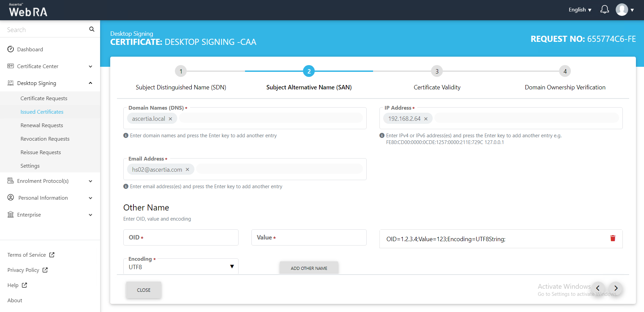The image size is (644, 312).
Task: Go to next step with right arrow
Action: click(616, 288)
